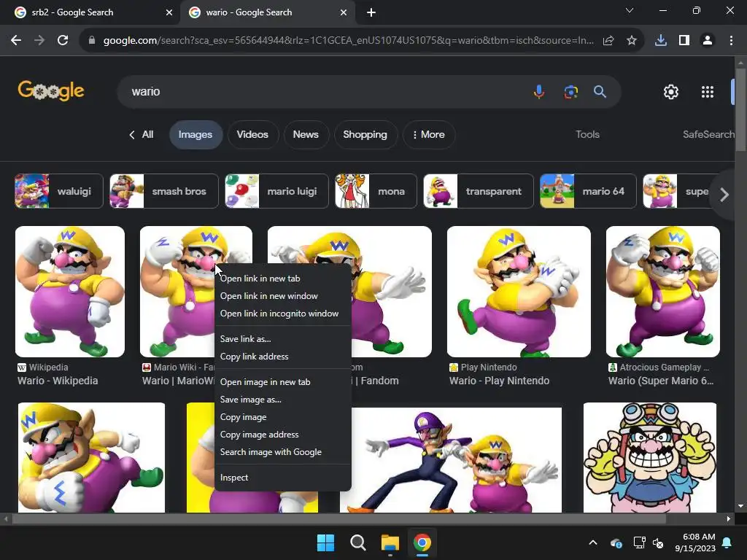This screenshot has width=747, height=560.
Task: Bookmark this page with the star icon
Action: [x=632, y=41]
